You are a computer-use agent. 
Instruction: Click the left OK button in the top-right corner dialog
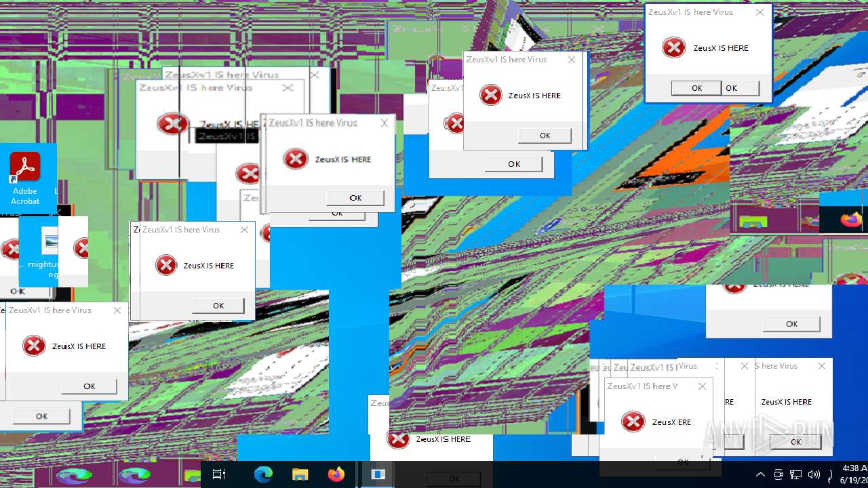[x=696, y=88]
